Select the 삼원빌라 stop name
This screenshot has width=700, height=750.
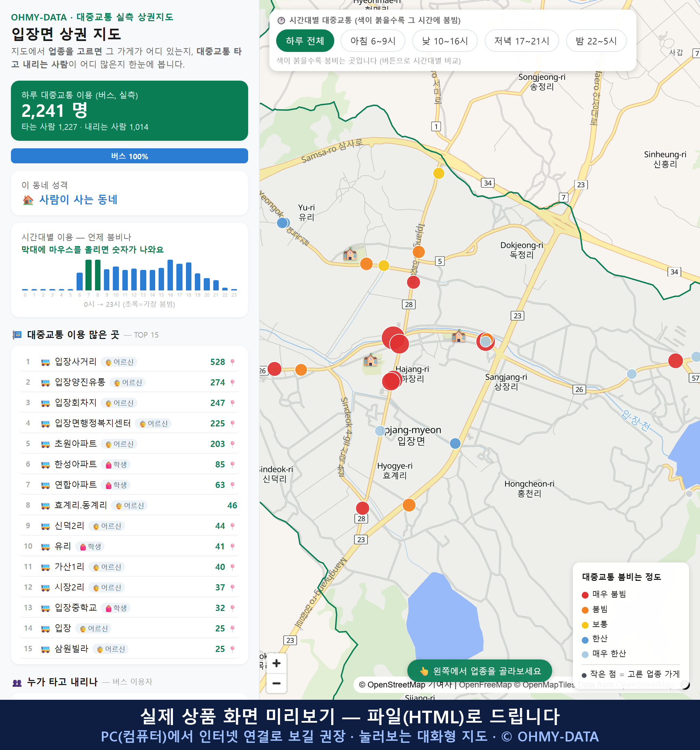(71, 649)
